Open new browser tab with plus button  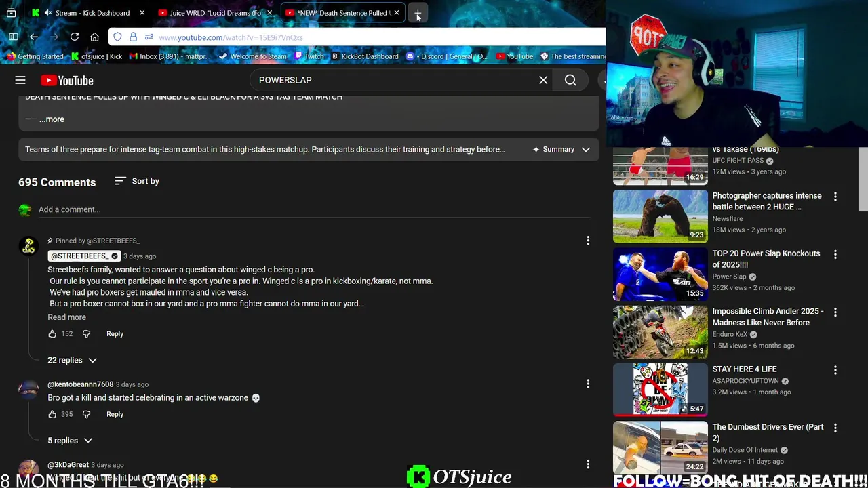[x=418, y=13]
